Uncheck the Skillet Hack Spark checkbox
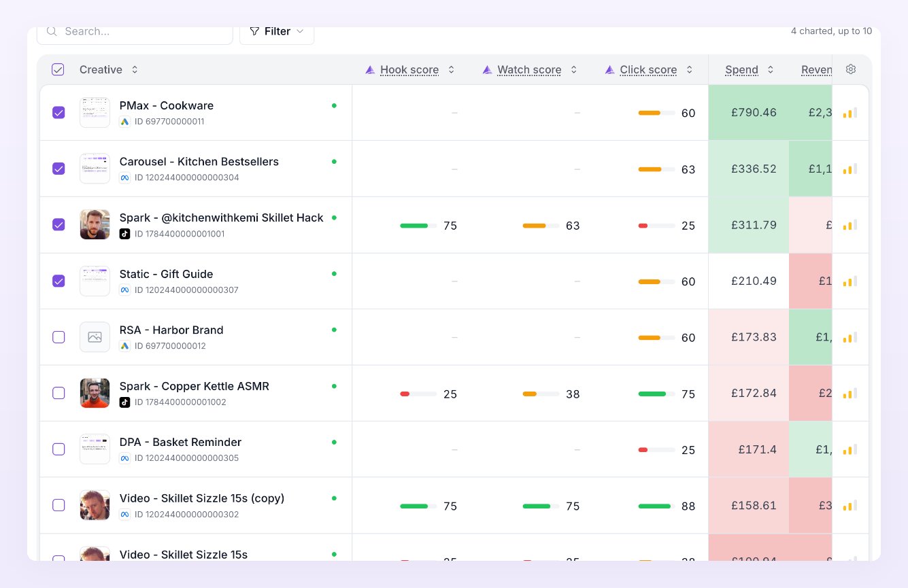908x588 pixels. [x=58, y=224]
